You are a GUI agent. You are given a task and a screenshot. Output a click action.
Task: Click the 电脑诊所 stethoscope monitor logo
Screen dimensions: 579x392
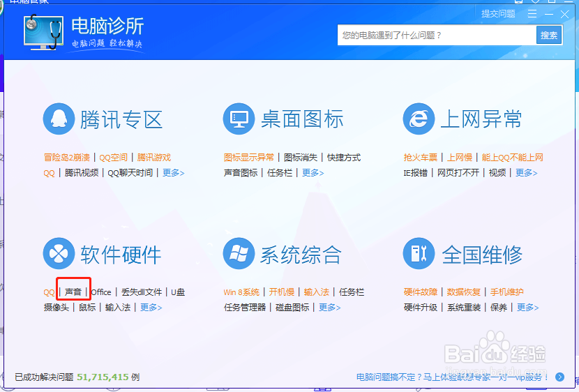43,33
